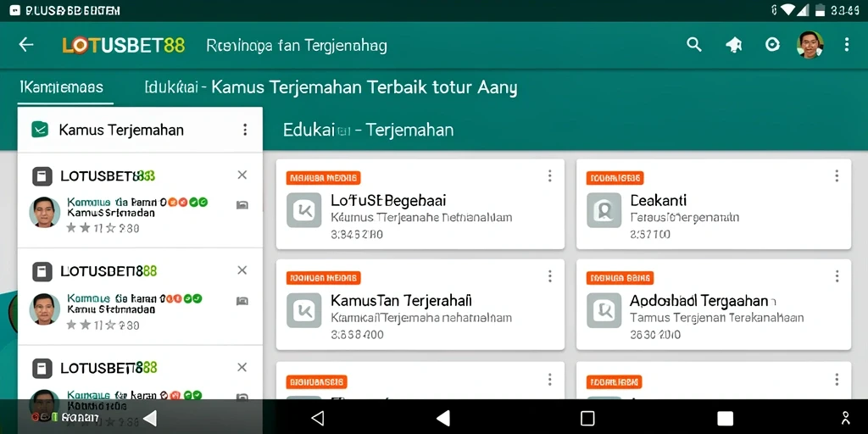Click the Apdoshadl Tergaahan card app icon
The width and height of the screenshot is (868, 434).
[604, 310]
